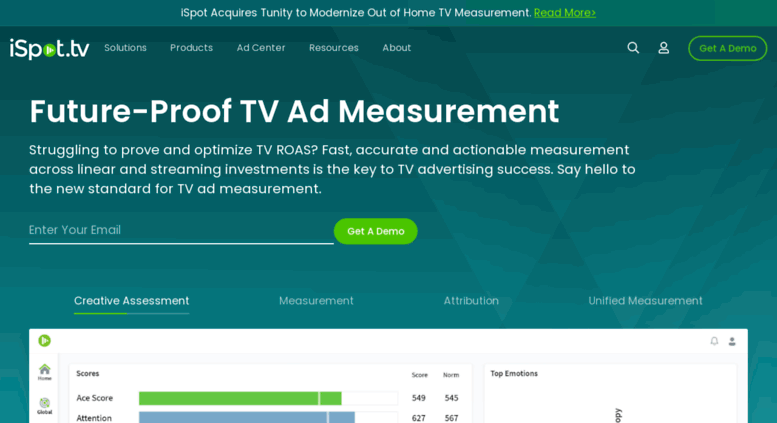Open the Solutions menu

point(125,48)
